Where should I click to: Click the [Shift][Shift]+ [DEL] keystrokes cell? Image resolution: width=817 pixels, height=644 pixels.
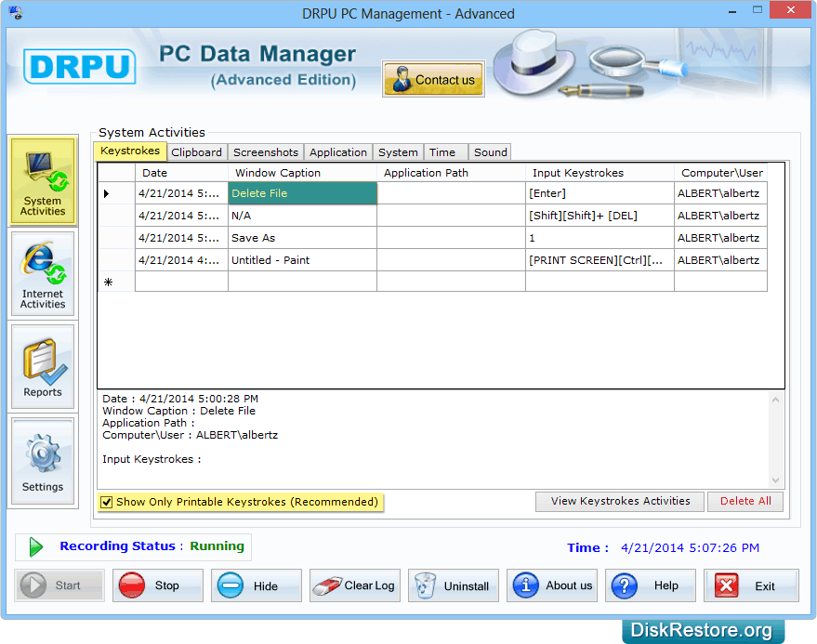[x=600, y=216]
